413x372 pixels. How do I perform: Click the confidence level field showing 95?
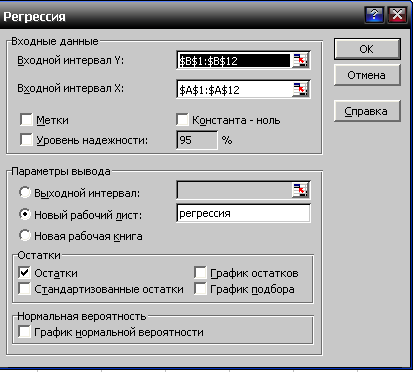[x=197, y=140]
